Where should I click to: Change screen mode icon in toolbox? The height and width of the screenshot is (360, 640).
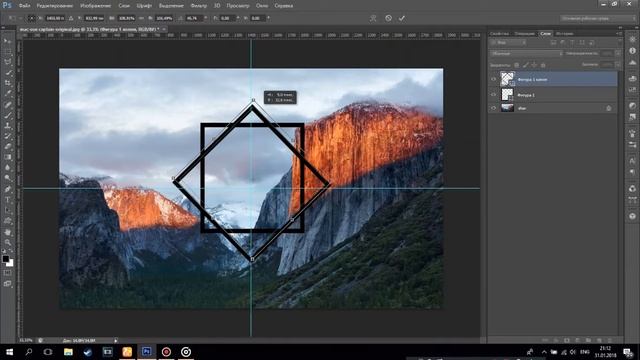coord(7,284)
